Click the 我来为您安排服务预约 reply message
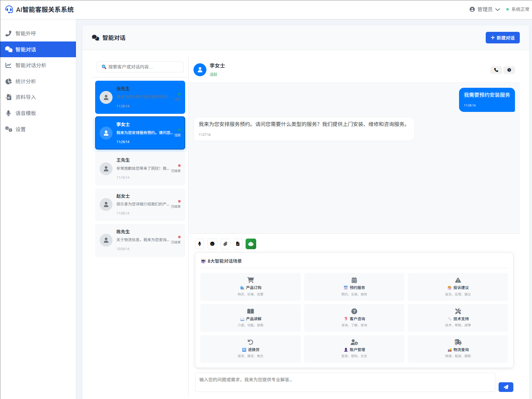This screenshot has width=532, height=399. click(x=304, y=129)
